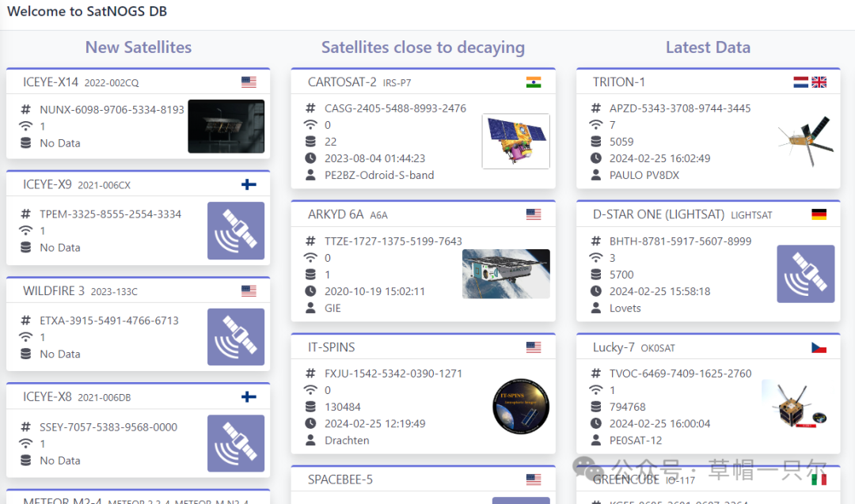Select identifier TVOC-6469-7409-1625-2760
The height and width of the screenshot is (504, 855).
[x=681, y=373]
